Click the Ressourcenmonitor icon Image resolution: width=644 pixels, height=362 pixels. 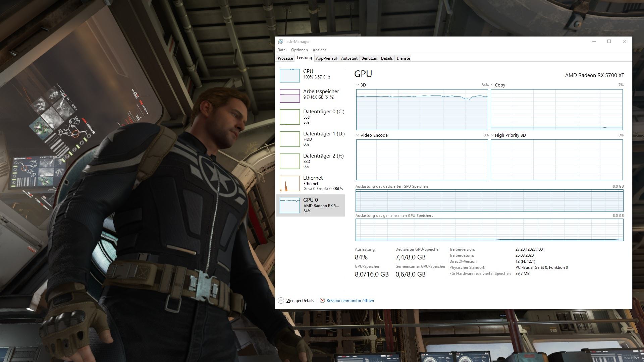tap(322, 301)
